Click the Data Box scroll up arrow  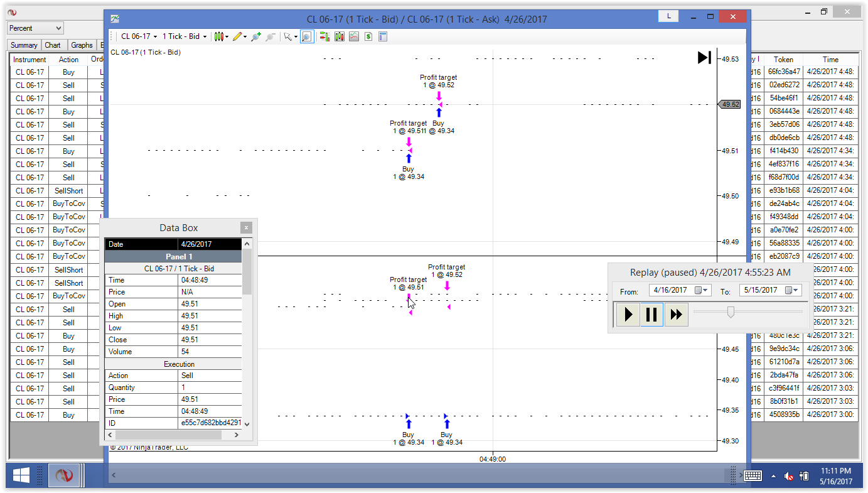coord(247,244)
